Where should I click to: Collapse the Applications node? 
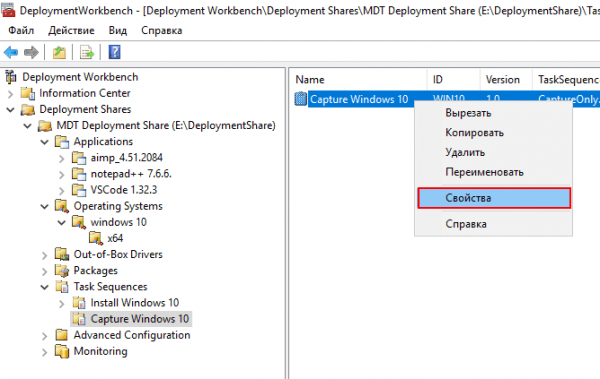(45, 142)
